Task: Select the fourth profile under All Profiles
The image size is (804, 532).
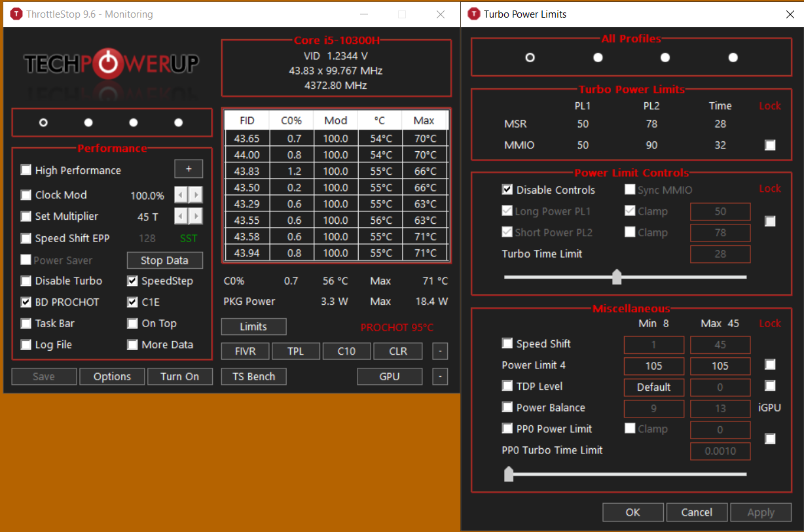Action: (733, 58)
